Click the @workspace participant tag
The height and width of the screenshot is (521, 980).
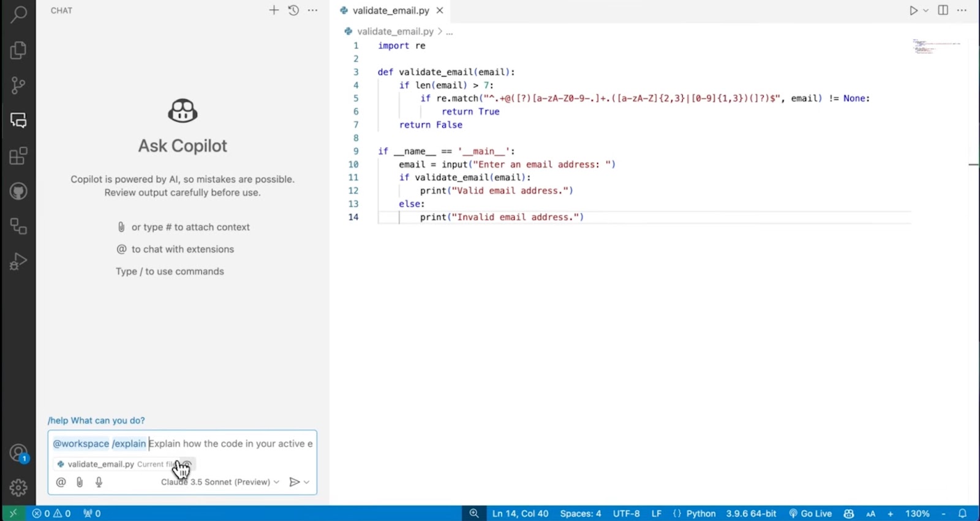(x=81, y=443)
